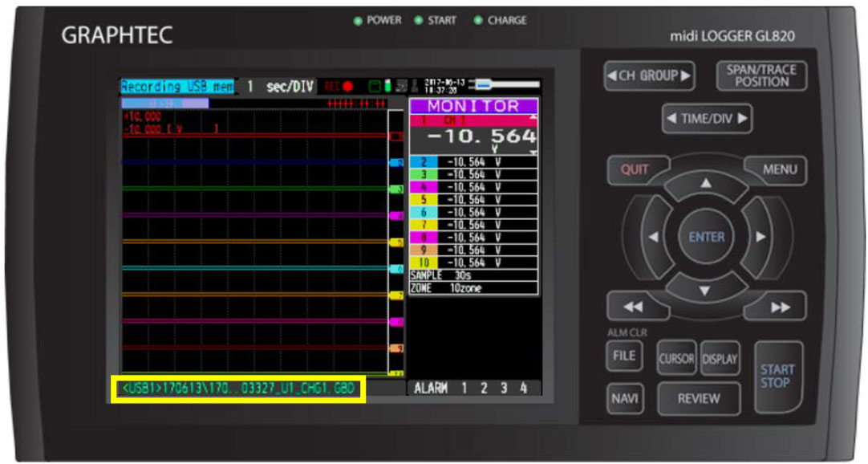Select channel 8 row in monitor list
Image resolution: width=868 pixels, height=464 pixels.
coord(473,238)
